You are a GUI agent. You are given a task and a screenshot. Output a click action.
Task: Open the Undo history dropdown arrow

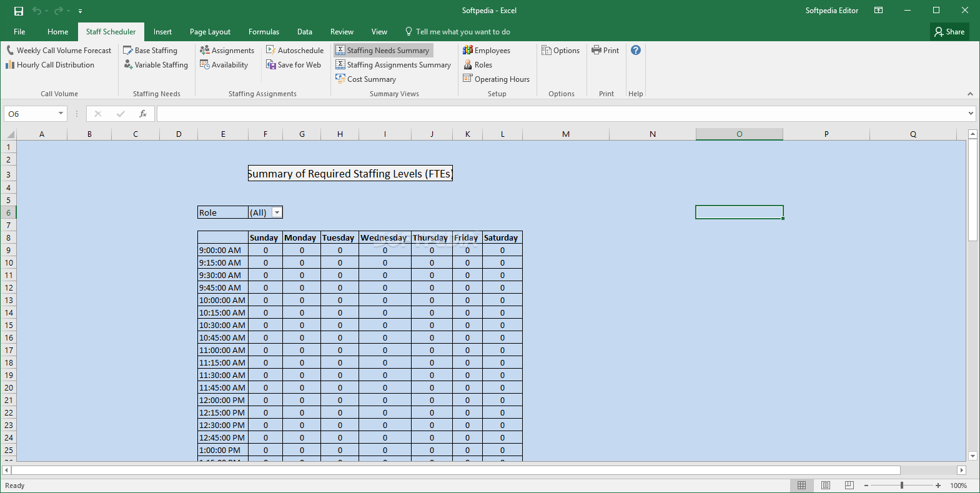point(46,11)
